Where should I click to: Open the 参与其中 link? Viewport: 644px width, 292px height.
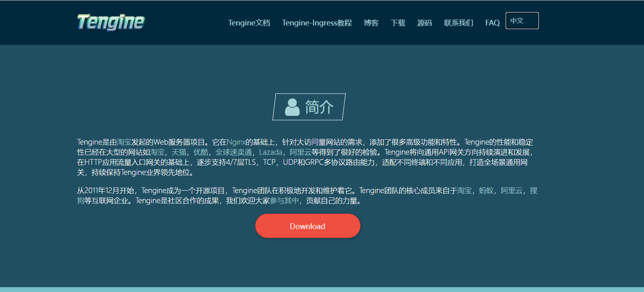point(284,201)
